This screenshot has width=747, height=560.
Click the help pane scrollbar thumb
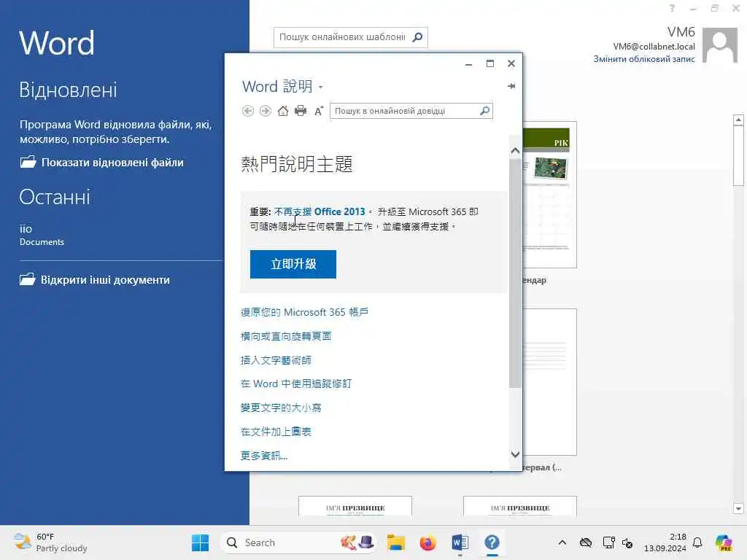tap(515, 274)
